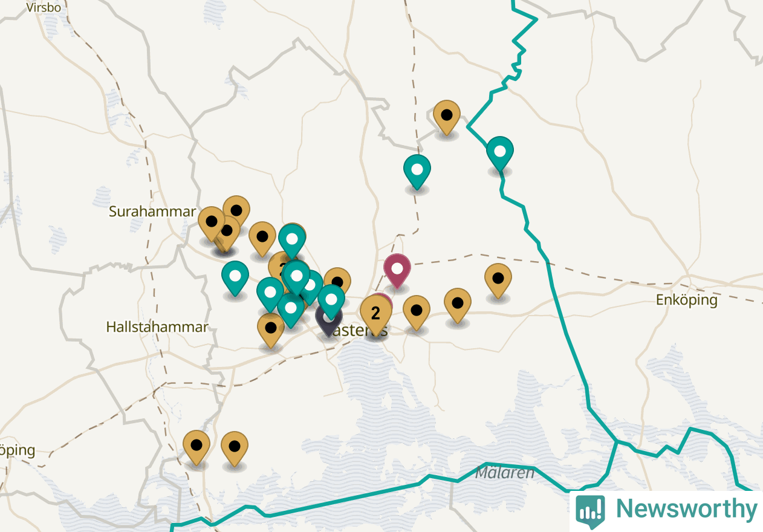Select the crimson marker above the dashed railway line
This screenshot has width=763, height=532.
click(x=397, y=271)
